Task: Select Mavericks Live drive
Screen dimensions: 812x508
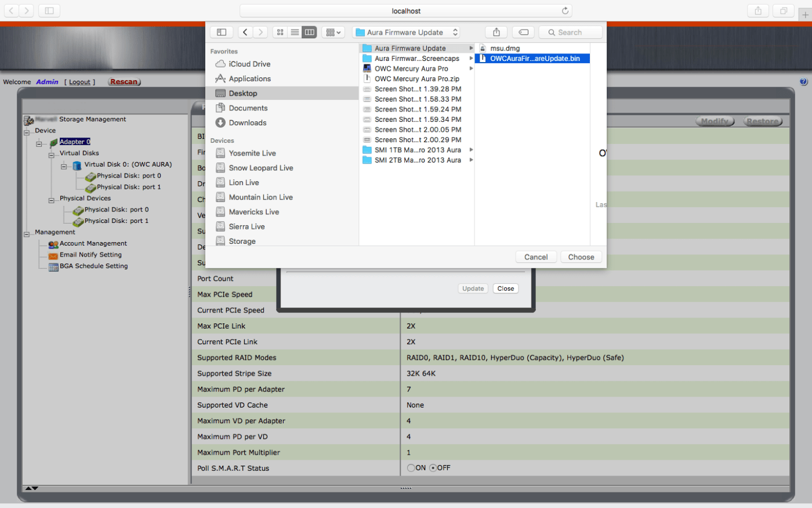Action: (x=254, y=212)
